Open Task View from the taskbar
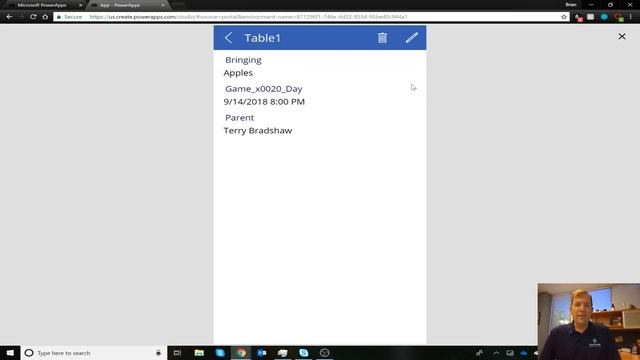Screen dimensions: 640x360 pyautogui.click(x=177, y=353)
